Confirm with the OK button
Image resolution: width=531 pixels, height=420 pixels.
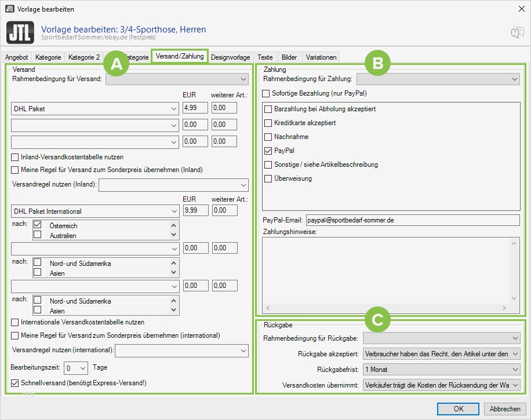pos(458,408)
